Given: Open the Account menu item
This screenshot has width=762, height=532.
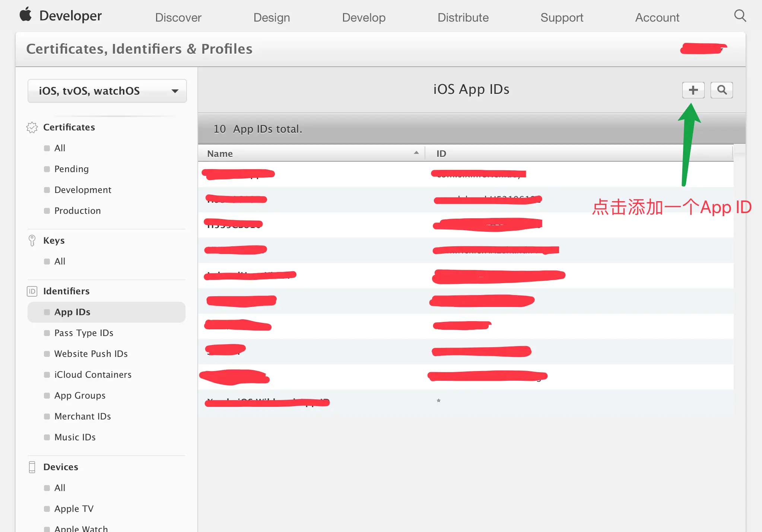Looking at the screenshot, I should point(657,18).
